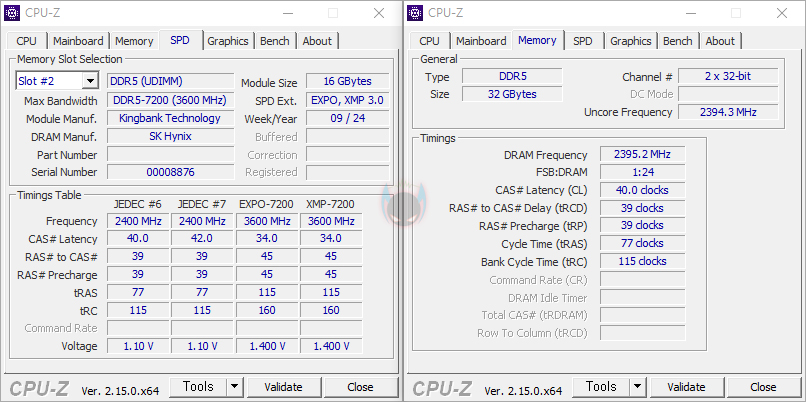
Task: Click the empty DC Mode field
Action: coord(728,94)
